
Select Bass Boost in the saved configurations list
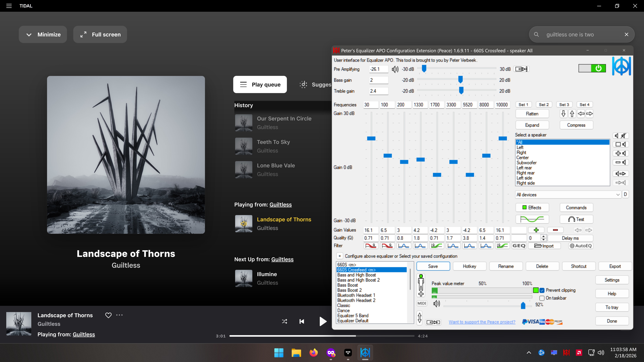(x=347, y=285)
